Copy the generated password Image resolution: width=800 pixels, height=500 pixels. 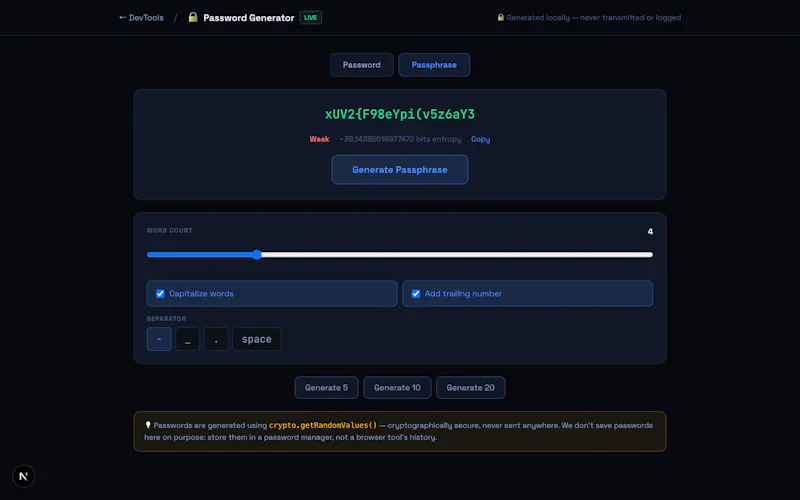coord(480,139)
